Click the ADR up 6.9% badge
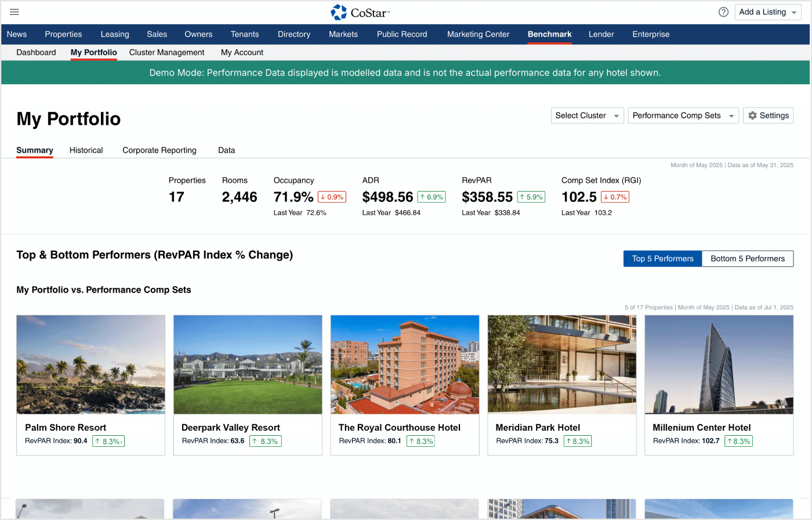The height and width of the screenshot is (520, 812). (x=431, y=197)
